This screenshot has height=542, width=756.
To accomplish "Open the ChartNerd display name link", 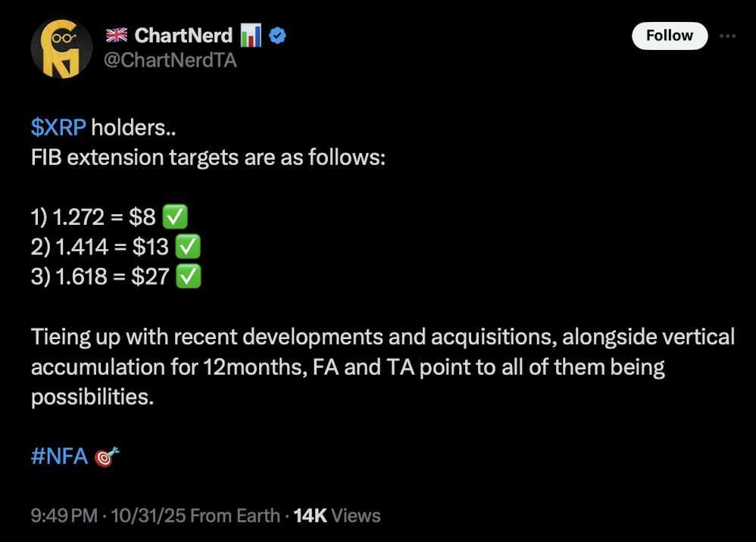I will coord(183,35).
